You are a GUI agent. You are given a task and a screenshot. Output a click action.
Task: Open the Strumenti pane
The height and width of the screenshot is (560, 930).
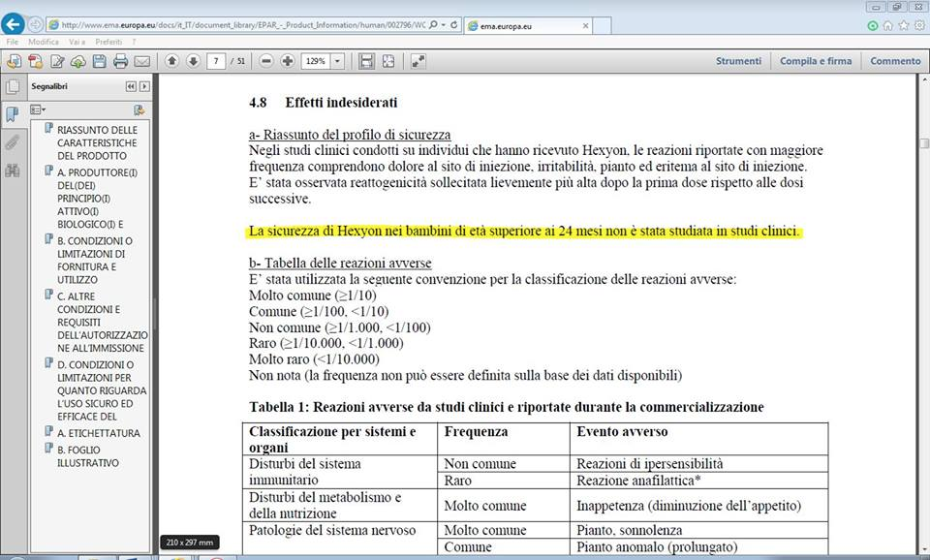click(738, 60)
